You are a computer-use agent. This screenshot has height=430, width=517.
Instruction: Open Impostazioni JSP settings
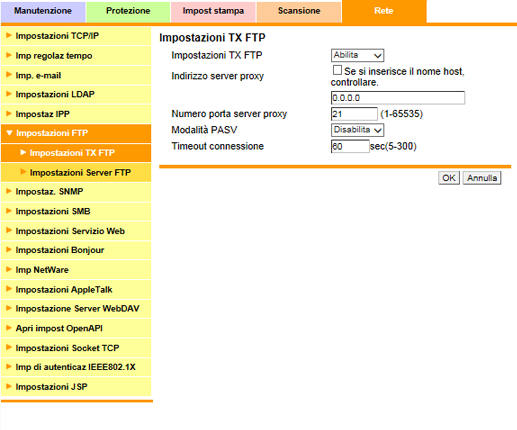(x=76, y=387)
